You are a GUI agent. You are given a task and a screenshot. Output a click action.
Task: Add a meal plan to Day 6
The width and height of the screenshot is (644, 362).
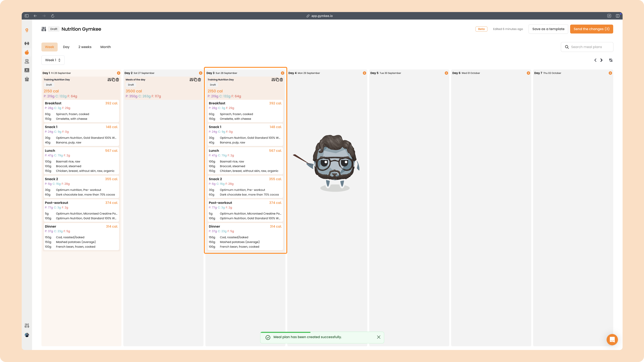click(528, 73)
